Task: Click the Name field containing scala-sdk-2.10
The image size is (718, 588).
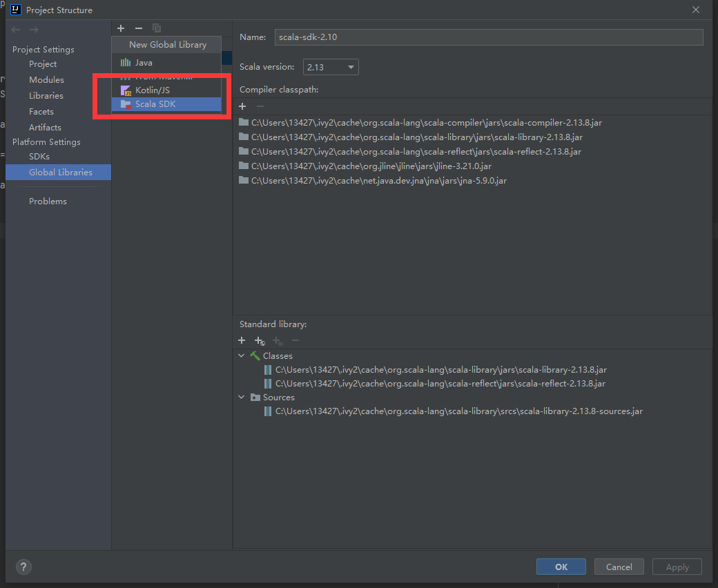Action: (489, 37)
